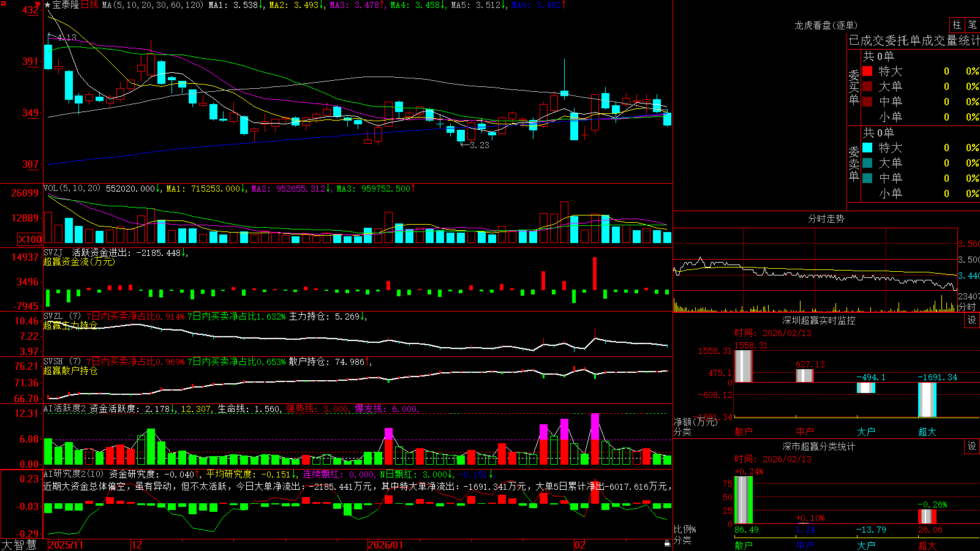Click the 委卖单 section label

point(854,164)
